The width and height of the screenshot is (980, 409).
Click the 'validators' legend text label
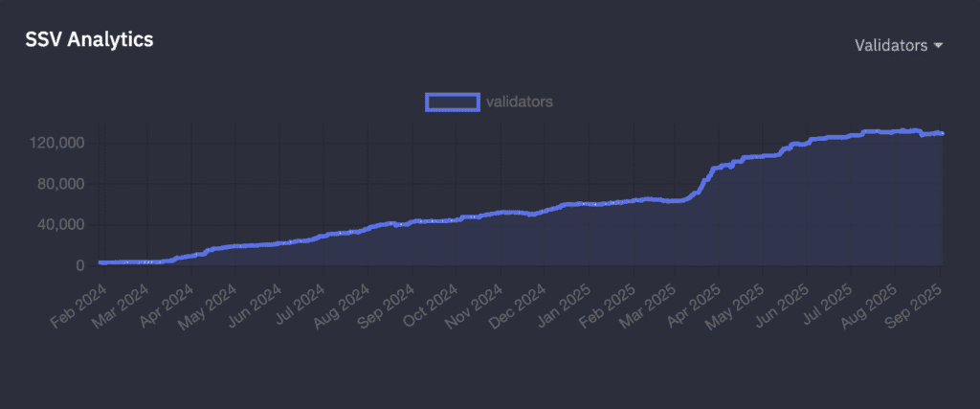click(x=519, y=102)
